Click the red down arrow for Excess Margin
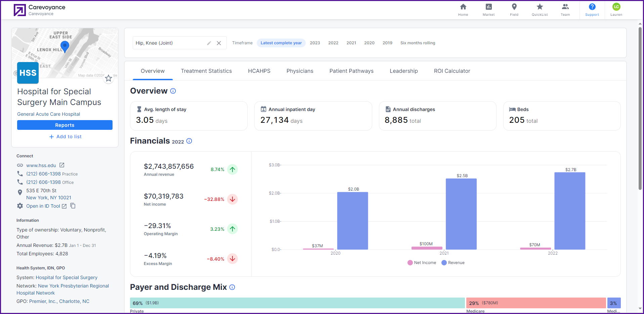 point(232,259)
